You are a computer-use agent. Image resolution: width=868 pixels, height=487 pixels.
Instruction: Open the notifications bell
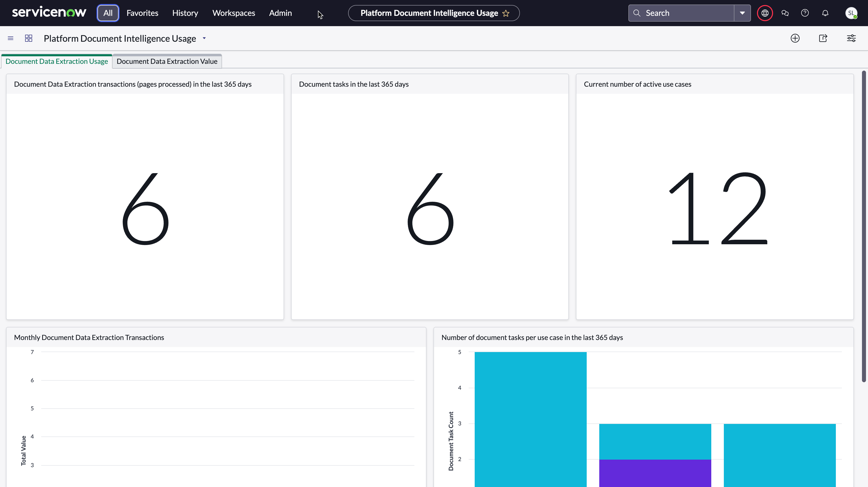click(x=825, y=13)
